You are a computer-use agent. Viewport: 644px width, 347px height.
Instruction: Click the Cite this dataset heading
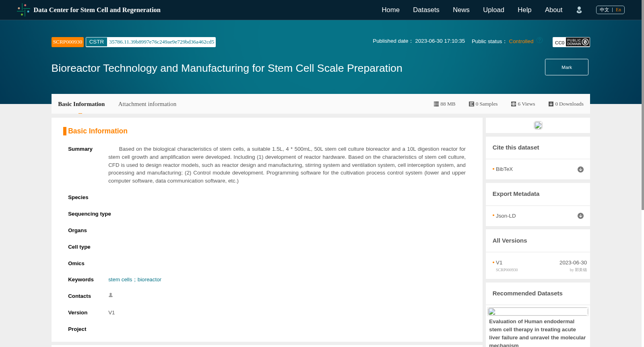[516, 148]
